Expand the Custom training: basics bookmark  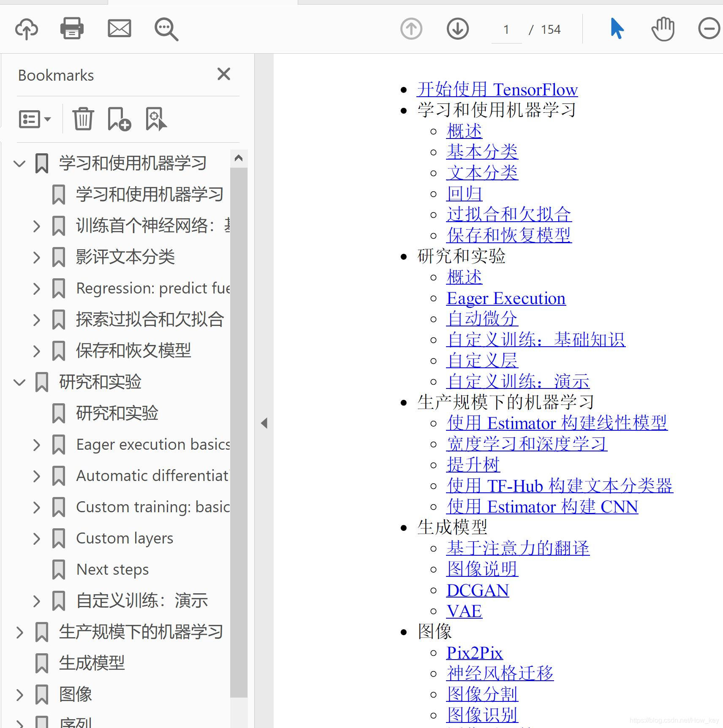pos(37,507)
